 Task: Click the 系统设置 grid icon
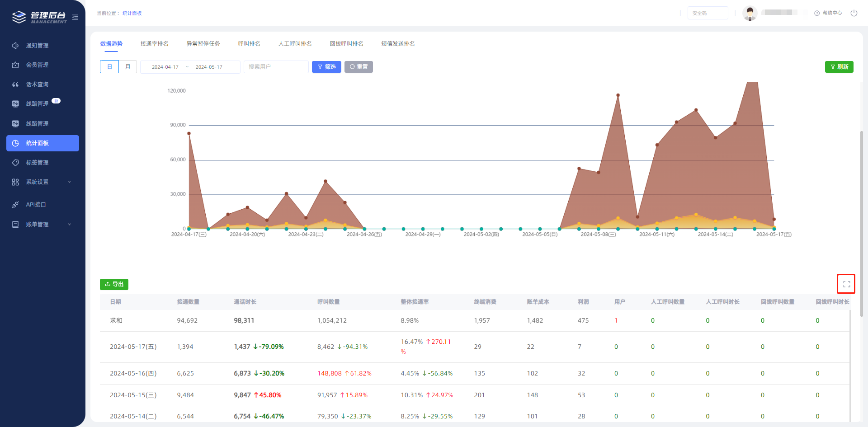click(15, 182)
